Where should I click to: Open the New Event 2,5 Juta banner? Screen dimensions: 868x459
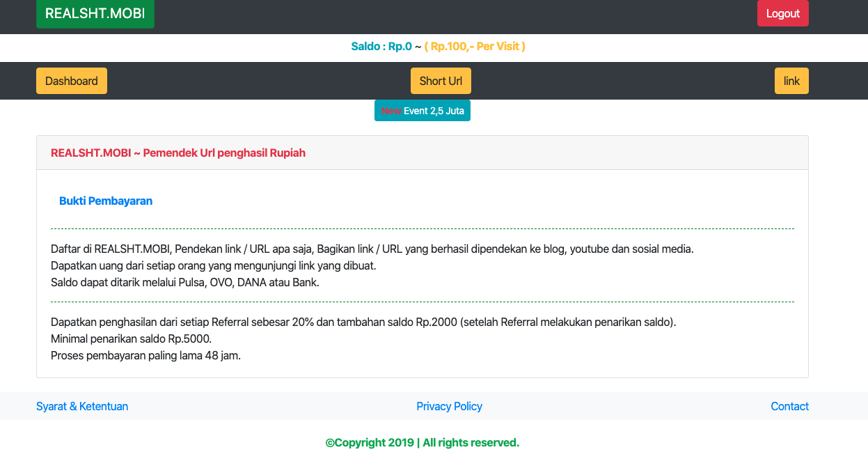[423, 111]
